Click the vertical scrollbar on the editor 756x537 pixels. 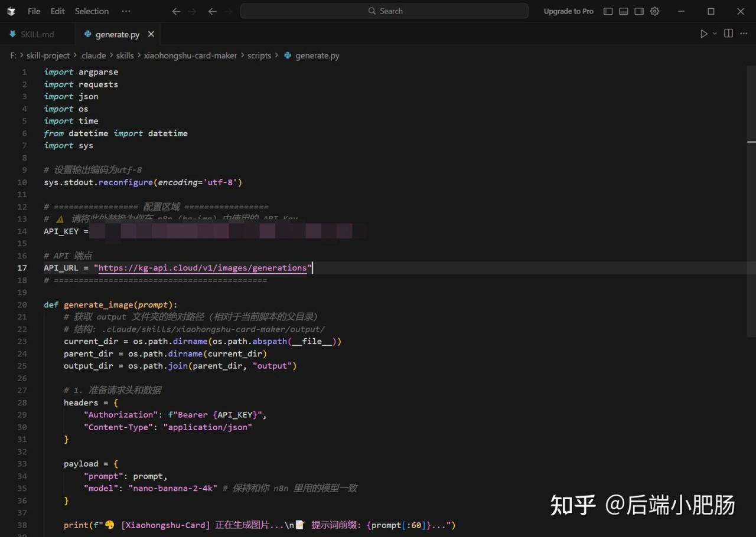pyautogui.click(x=751, y=142)
